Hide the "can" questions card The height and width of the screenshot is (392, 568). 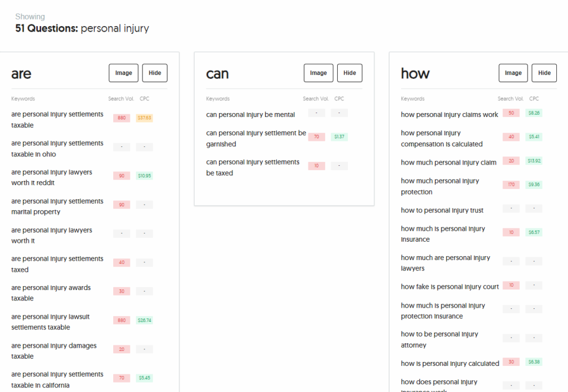pos(349,73)
